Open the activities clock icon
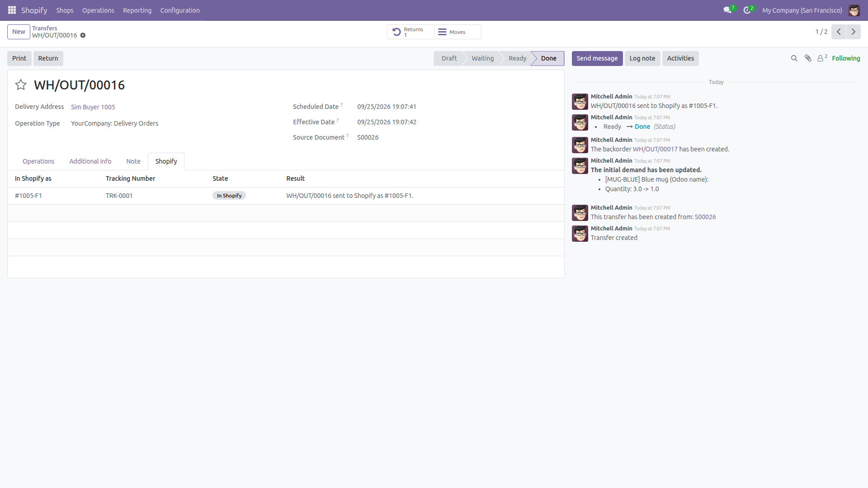The image size is (868, 488). [747, 10]
